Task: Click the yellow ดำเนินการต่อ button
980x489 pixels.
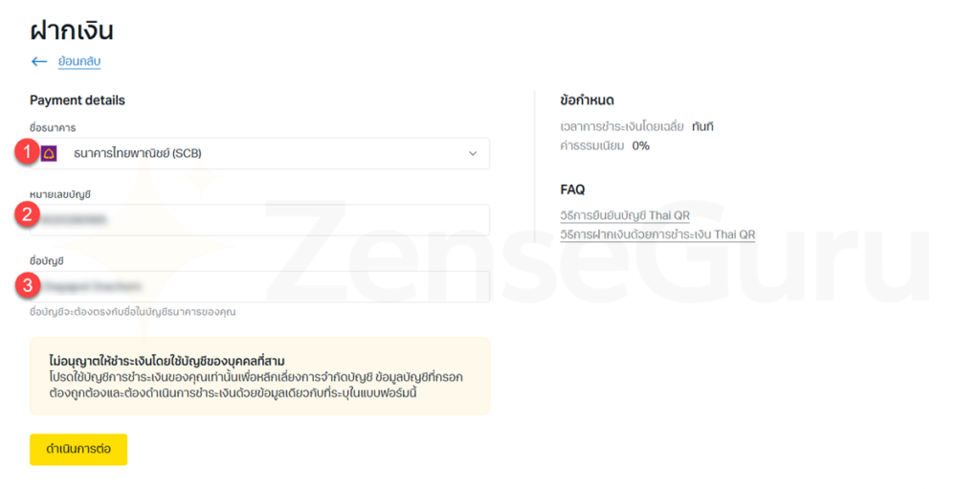Action: click(78, 450)
